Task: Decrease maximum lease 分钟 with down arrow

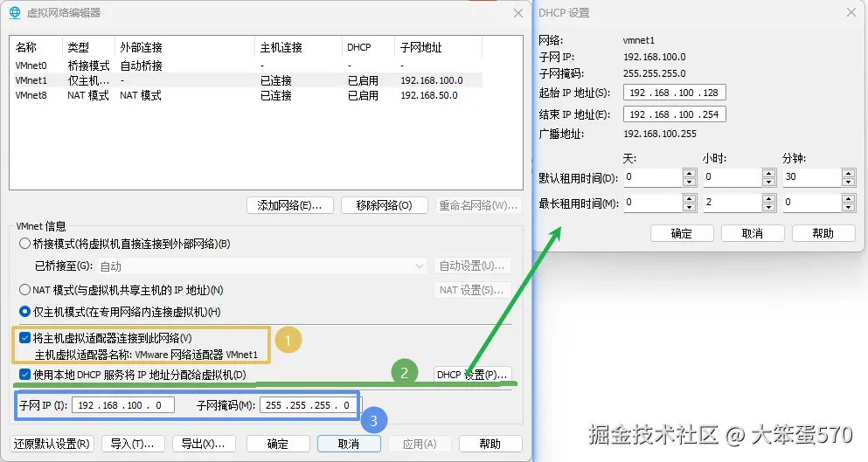Action: pos(848,207)
